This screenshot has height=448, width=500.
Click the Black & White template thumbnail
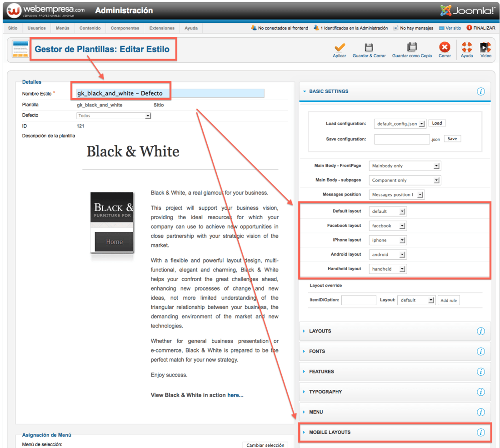[112, 222]
